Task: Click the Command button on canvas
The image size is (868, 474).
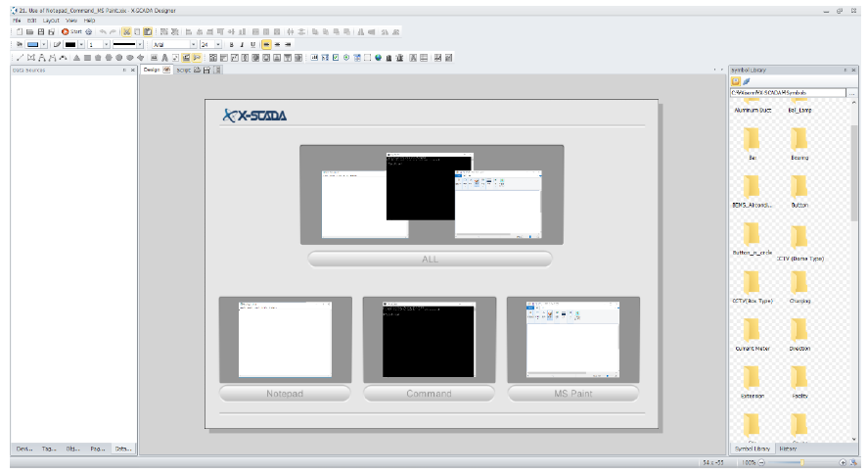Action: [429, 393]
